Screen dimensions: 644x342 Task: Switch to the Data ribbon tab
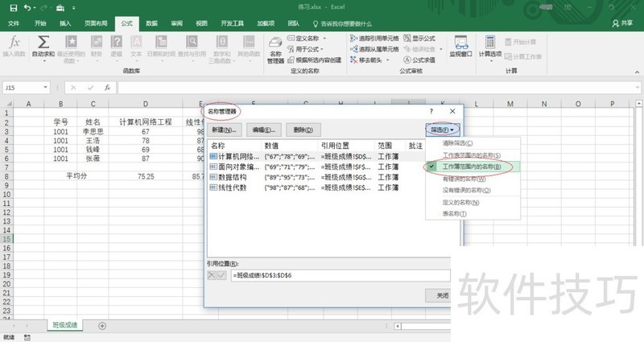(x=151, y=23)
